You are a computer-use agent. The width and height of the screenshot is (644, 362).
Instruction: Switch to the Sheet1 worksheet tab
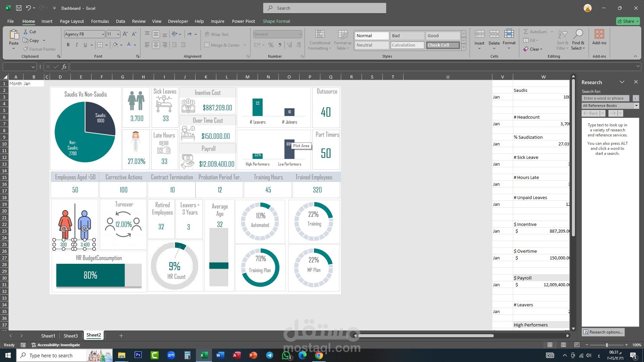coord(48,336)
